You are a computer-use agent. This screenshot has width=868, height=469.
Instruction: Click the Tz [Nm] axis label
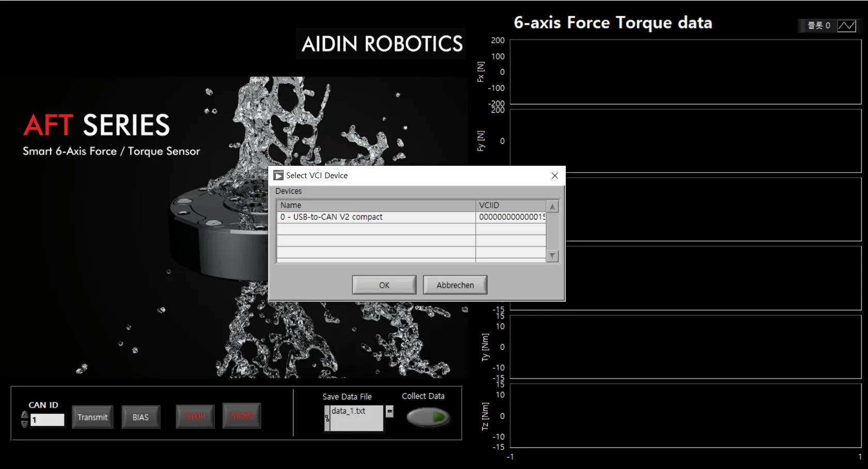coord(485,416)
